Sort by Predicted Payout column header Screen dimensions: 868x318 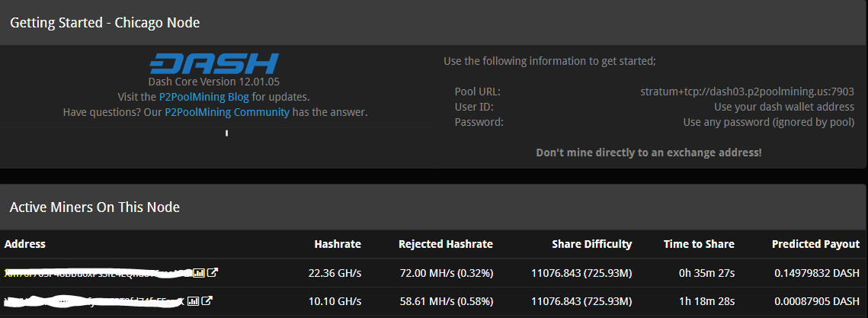click(x=816, y=244)
